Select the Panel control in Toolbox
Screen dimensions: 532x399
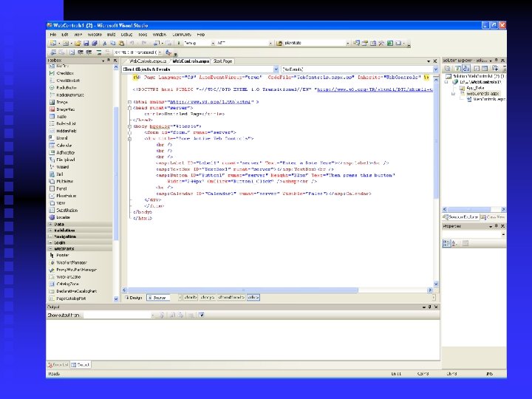pyautogui.click(x=58, y=188)
